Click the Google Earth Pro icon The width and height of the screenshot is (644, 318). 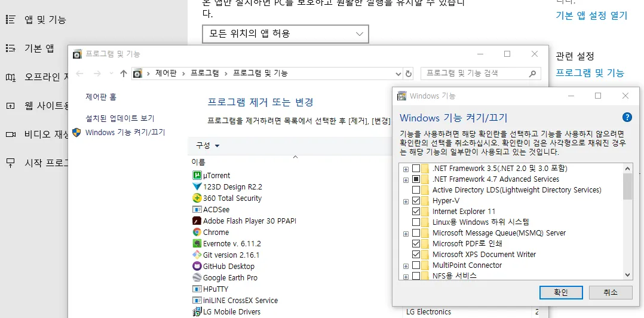pyautogui.click(x=197, y=278)
